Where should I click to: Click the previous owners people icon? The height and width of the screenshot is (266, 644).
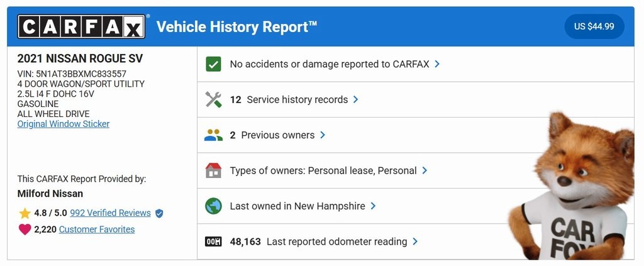click(214, 135)
